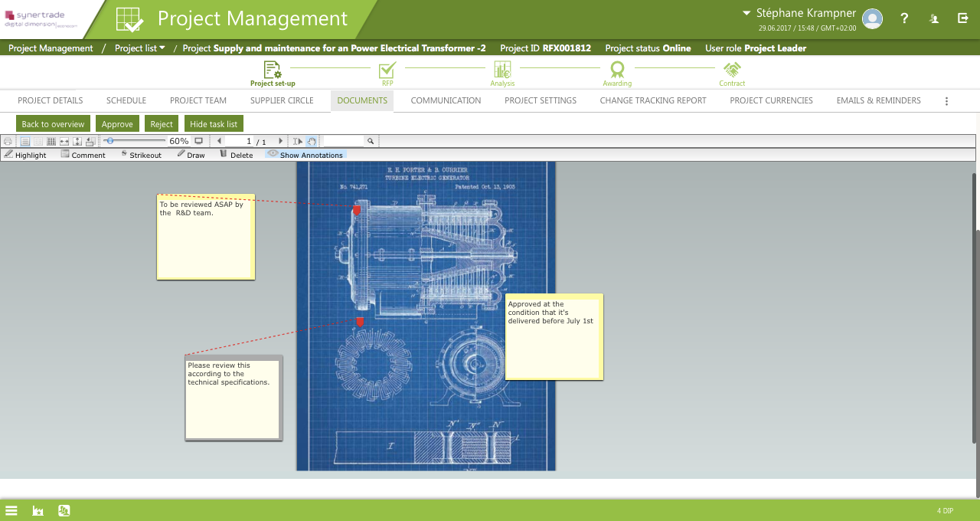
Task: Open the hamburger menu in bottom bar
Action: click(11, 510)
